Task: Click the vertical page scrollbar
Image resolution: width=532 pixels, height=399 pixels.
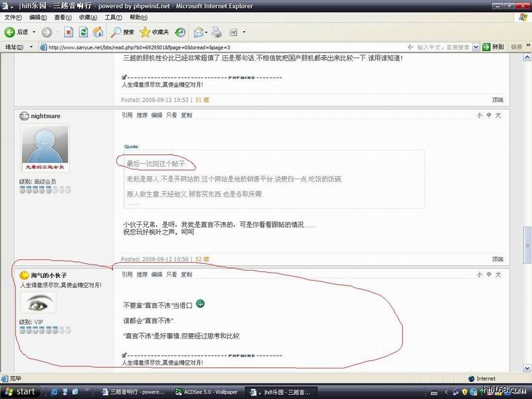Action: (527, 199)
